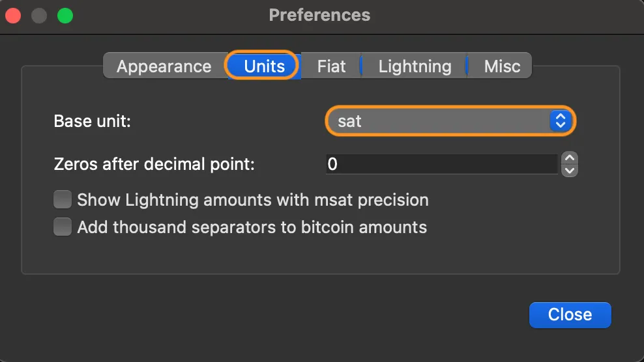This screenshot has width=644, height=362.
Task: Click the yellow minimize window button
Action: coord(39,16)
